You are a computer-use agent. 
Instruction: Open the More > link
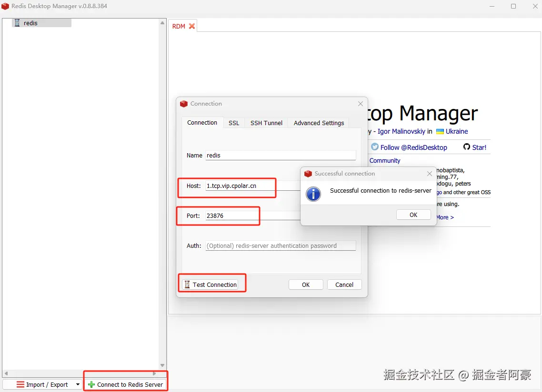pos(445,217)
